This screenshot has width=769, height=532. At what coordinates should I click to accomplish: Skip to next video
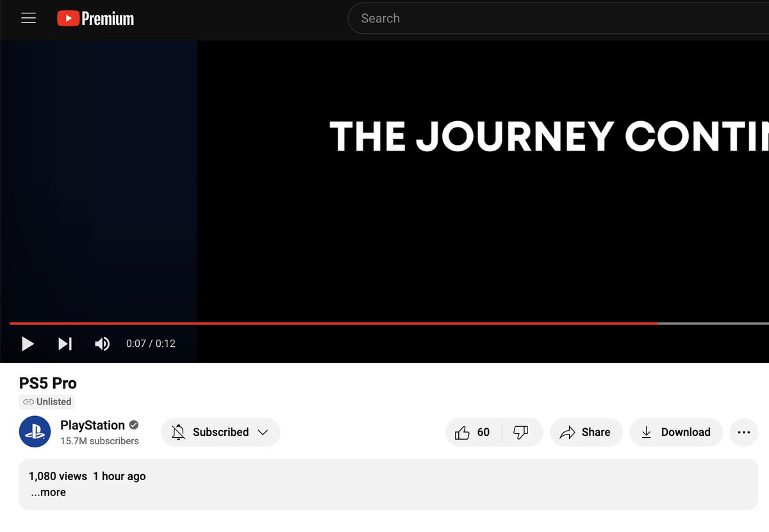[x=65, y=344]
